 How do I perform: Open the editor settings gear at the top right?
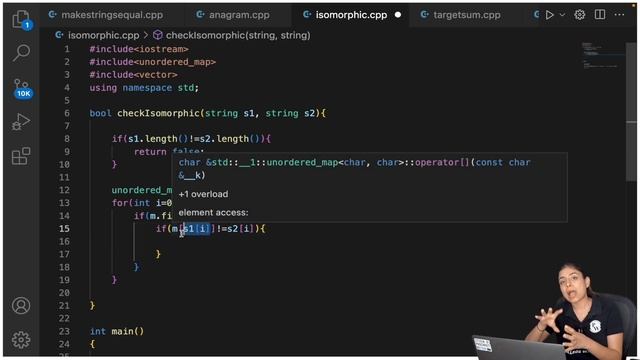[x=580, y=15]
